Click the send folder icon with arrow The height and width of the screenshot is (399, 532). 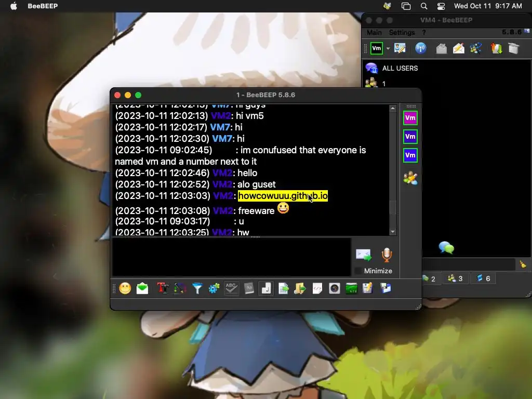point(300,288)
